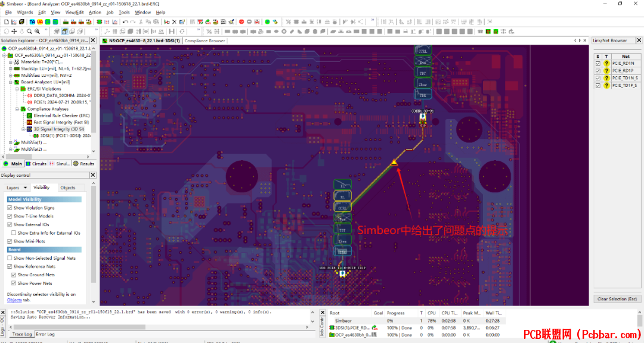Select the 3DSI(1) PCIE1-3DSI result item

click(x=62, y=136)
